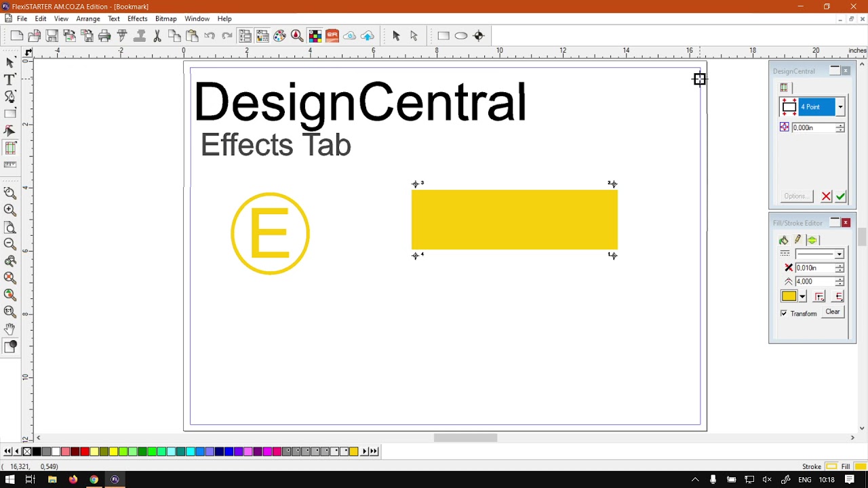Screen dimensions: 868x488
Task: Click the red X cancel button
Action: point(826,197)
